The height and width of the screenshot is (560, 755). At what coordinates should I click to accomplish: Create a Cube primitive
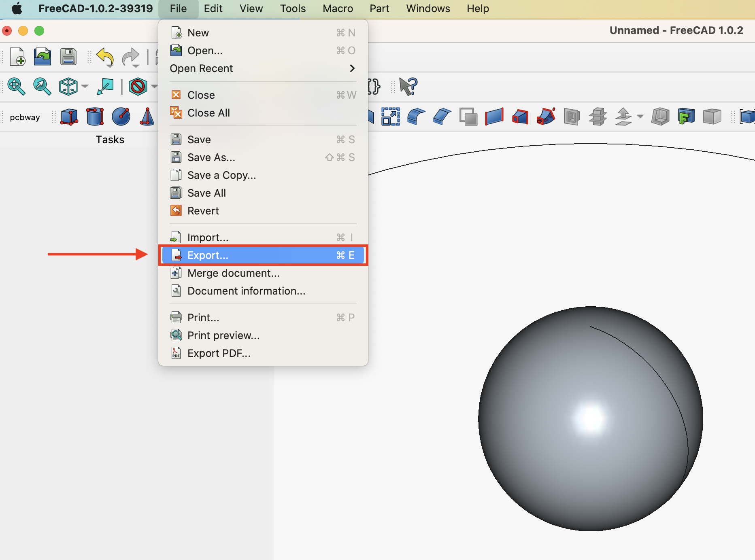pyautogui.click(x=69, y=117)
